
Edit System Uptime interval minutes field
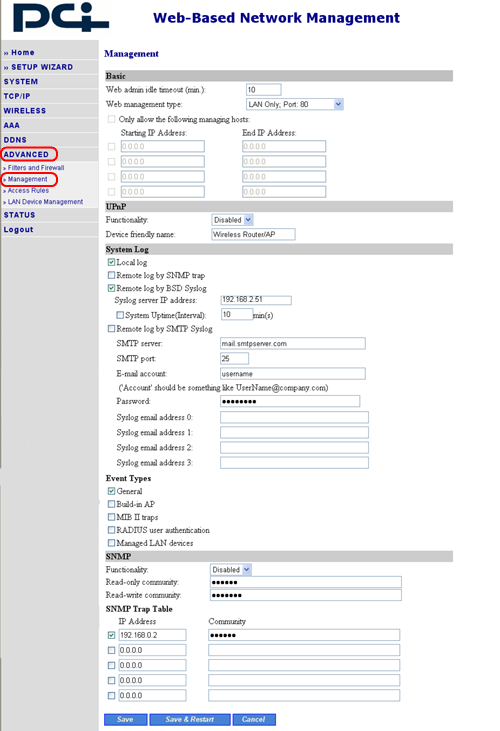237,314
